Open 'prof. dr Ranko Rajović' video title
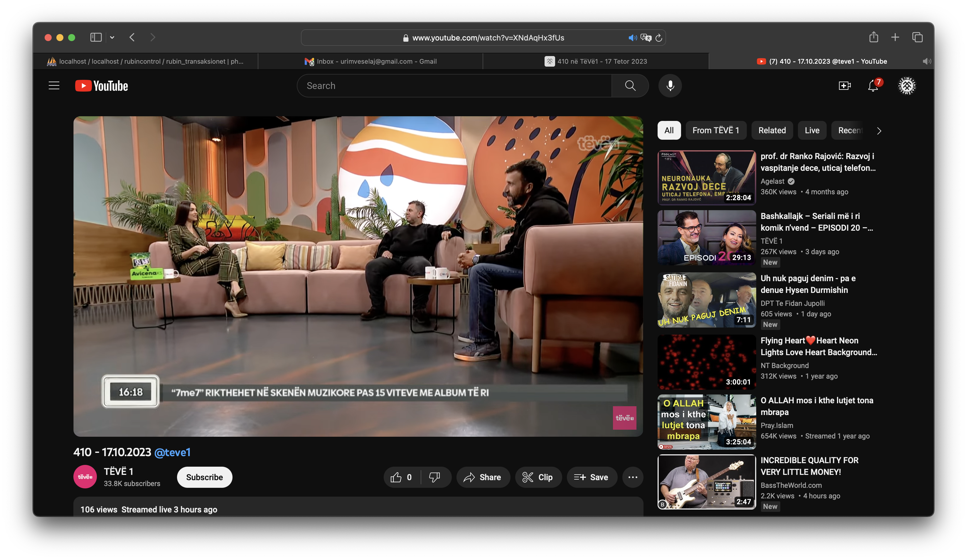Viewport: 967px width, 560px height. [x=818, y=162]
